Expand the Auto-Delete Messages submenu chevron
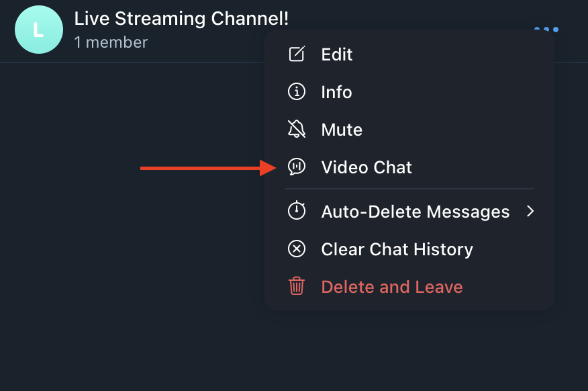588x391 pixels. [x=530, y=212]
